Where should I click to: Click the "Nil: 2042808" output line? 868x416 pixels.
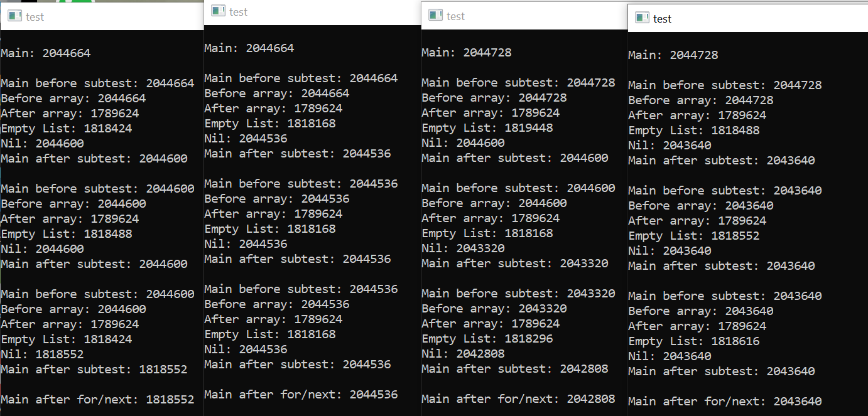(463, 354)
